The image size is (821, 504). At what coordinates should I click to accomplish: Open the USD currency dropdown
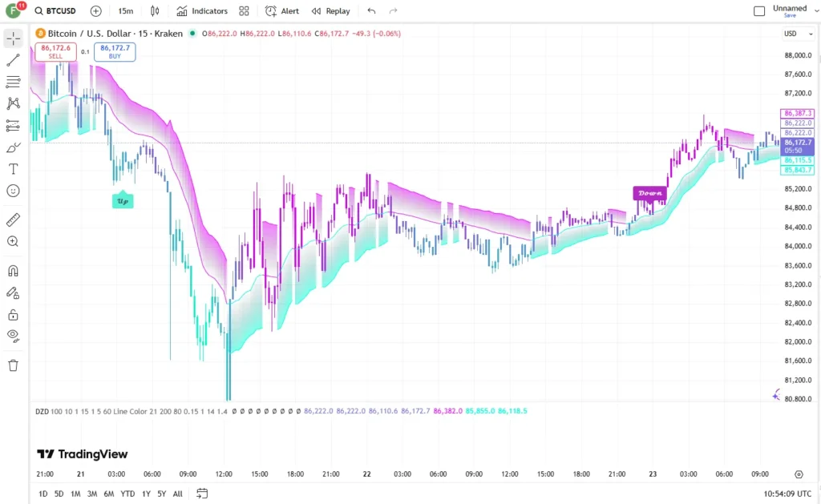[x=798, y=34]
